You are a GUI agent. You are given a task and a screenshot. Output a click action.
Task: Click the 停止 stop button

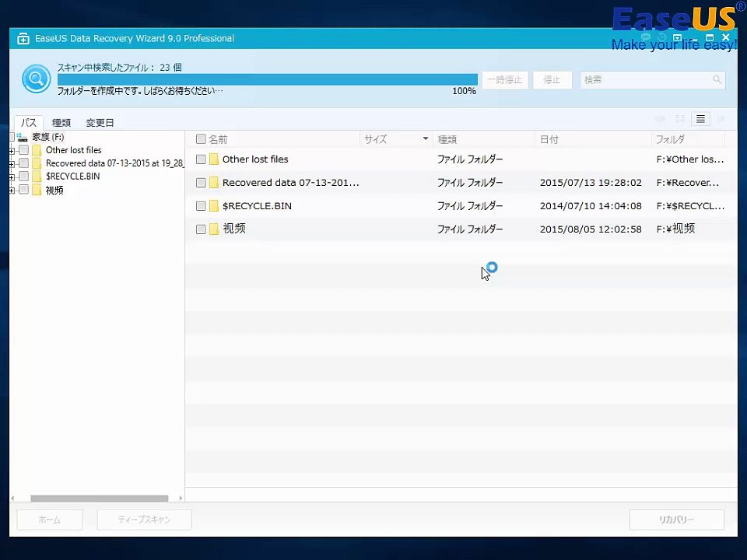pos(552,80)
